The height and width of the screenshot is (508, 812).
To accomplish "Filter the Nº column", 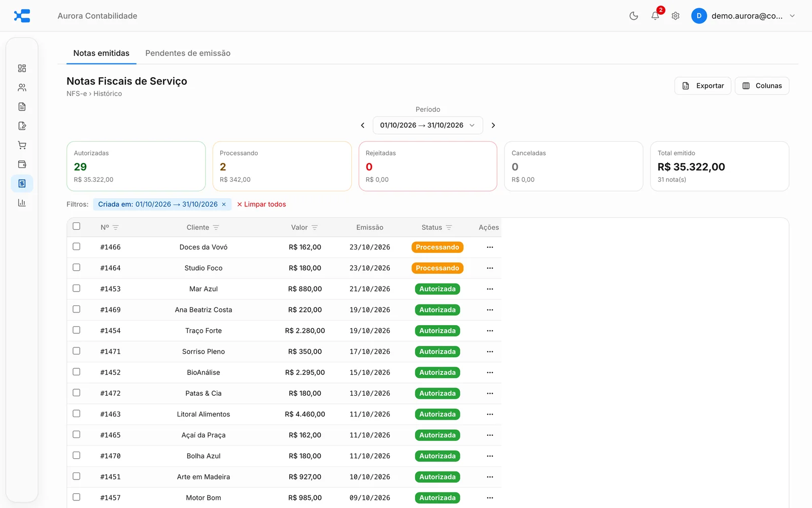I will 116,228.
